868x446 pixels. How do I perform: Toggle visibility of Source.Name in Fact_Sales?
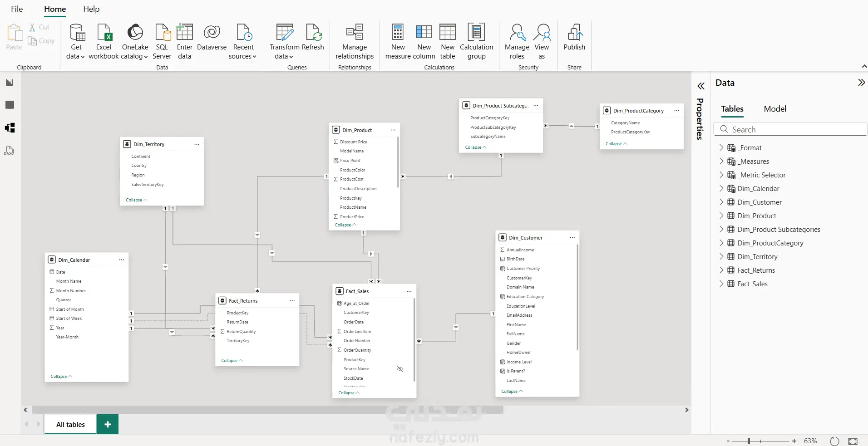click(400, 369)
